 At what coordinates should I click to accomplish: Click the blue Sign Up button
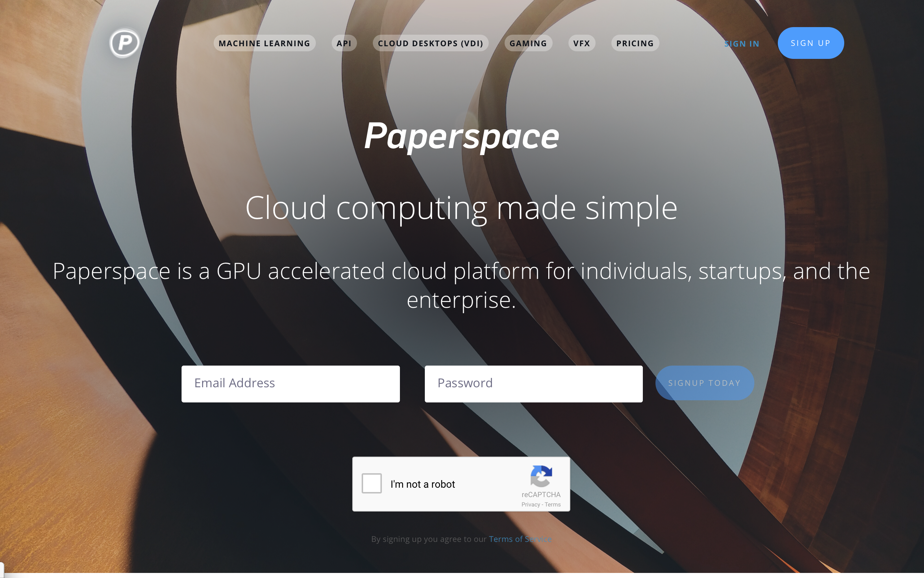pos(811,43)
